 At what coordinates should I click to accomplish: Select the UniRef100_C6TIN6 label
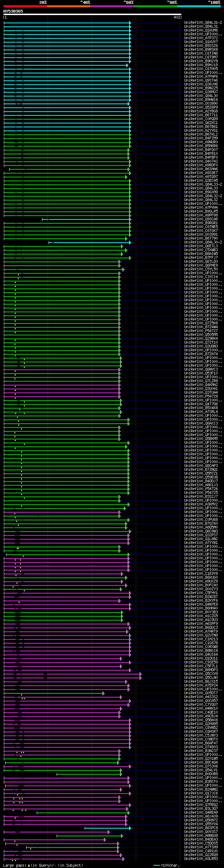[x=201, y=53]
